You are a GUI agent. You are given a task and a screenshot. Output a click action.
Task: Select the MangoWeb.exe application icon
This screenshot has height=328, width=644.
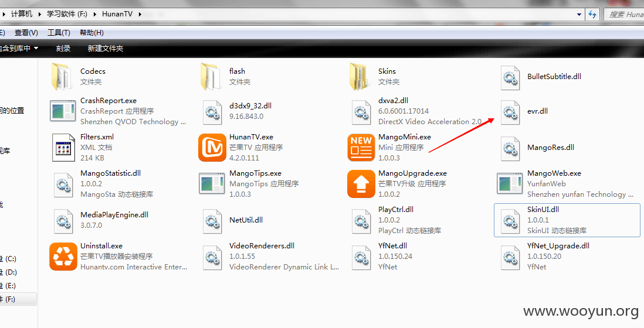pos(510,183)
